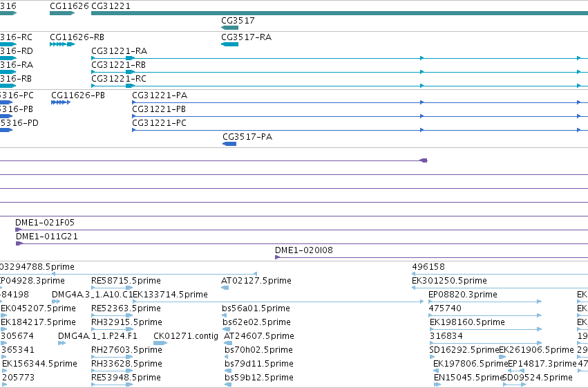Viewport: 588px width, 388px height.
Task: Select EST bs70h02.5prime
Action: (258, 350)
